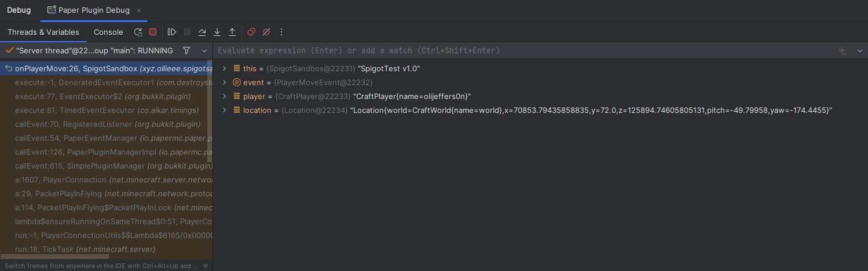Image resolution: width=868 pixels, height=271 pixels.
Task: Click the Evaluate expression input field
Action: (x=521, y=51)
